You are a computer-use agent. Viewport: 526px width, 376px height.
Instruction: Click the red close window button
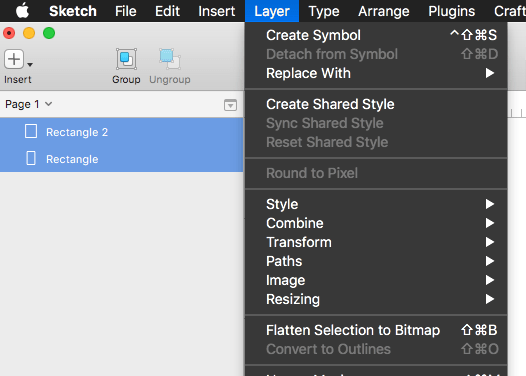point(9,33)
